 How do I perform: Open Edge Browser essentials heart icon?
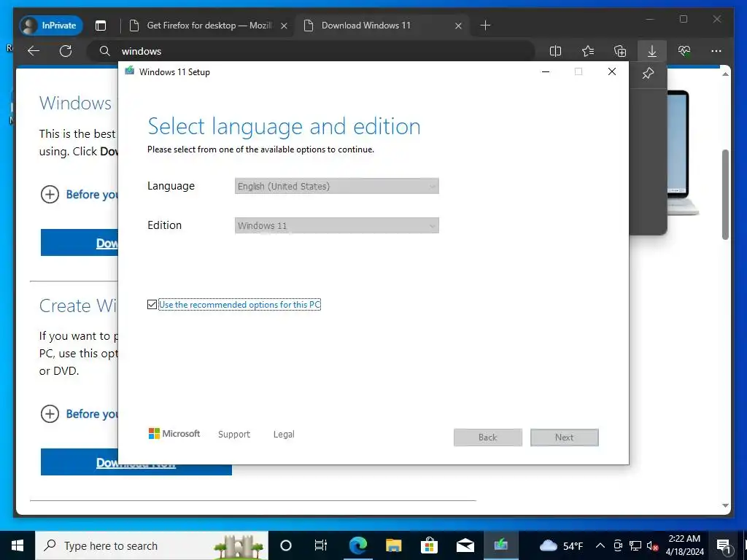(x=684, y=51)
